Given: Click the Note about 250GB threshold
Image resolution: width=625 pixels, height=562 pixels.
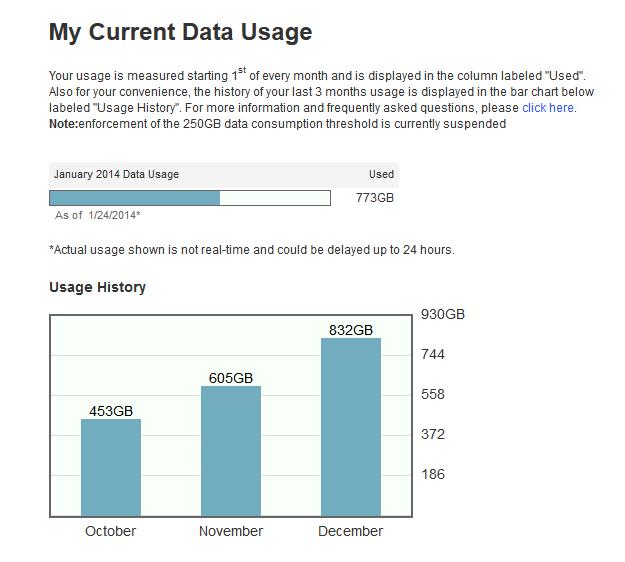Looking at the screenshot, I should [277, 124].
